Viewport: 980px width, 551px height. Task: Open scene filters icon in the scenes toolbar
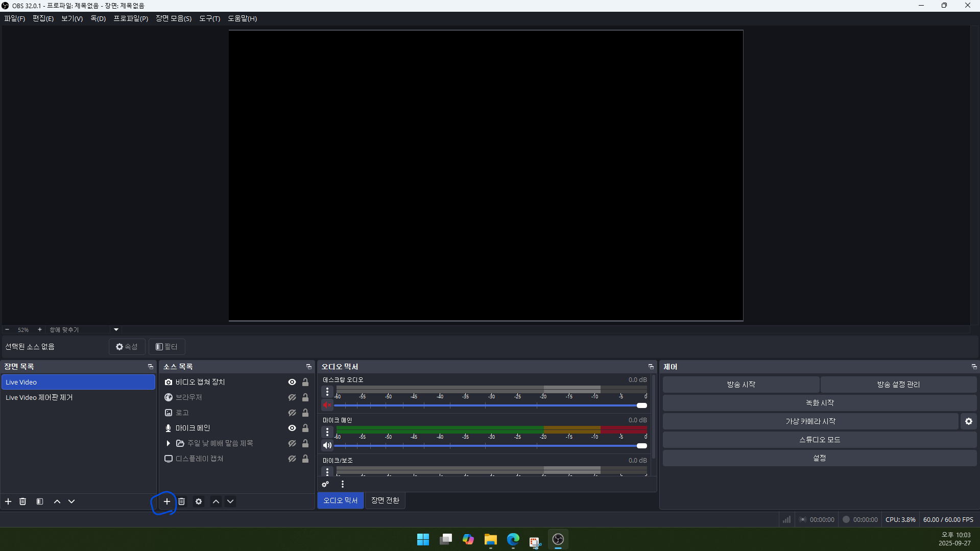[x=40, y=501]
